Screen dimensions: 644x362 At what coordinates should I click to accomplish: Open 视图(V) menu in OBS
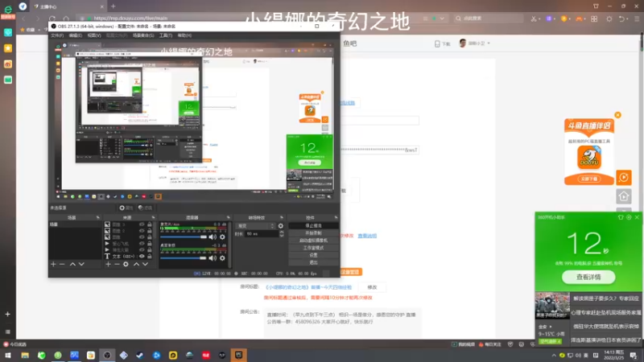93,35
